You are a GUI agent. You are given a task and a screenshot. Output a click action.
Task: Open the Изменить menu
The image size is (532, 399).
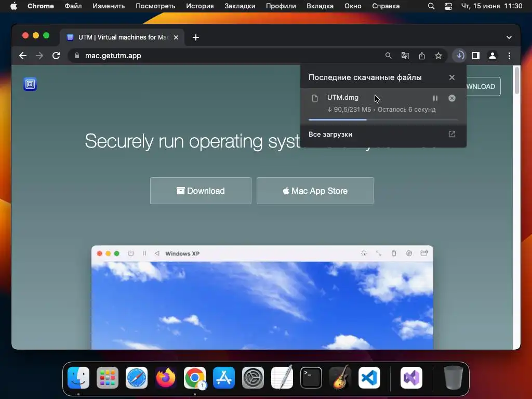coord(109,6)
